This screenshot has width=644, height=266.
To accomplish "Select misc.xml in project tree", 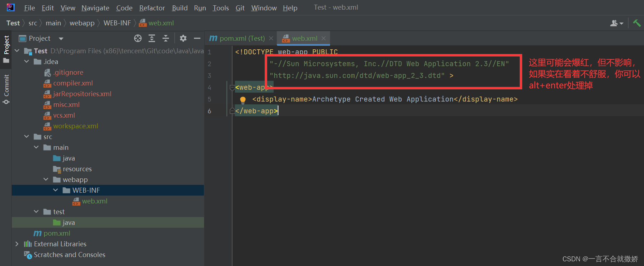I will pos(66,104).
